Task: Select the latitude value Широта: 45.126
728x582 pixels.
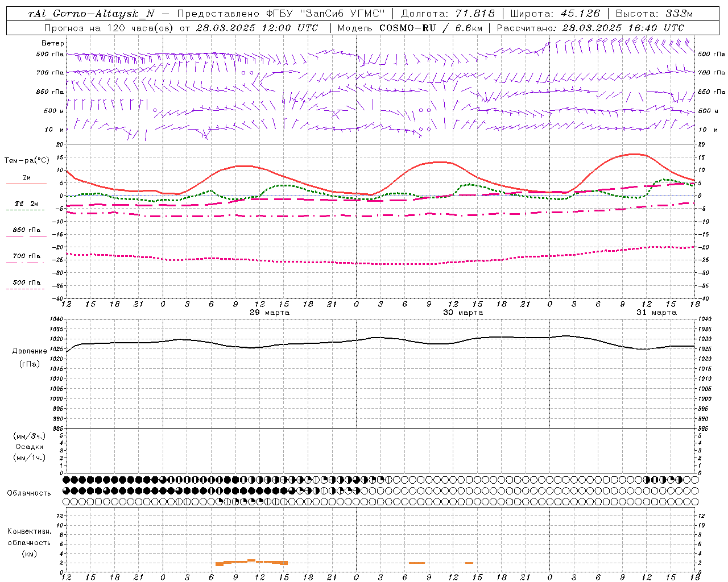Action: [x=556, y=14]
